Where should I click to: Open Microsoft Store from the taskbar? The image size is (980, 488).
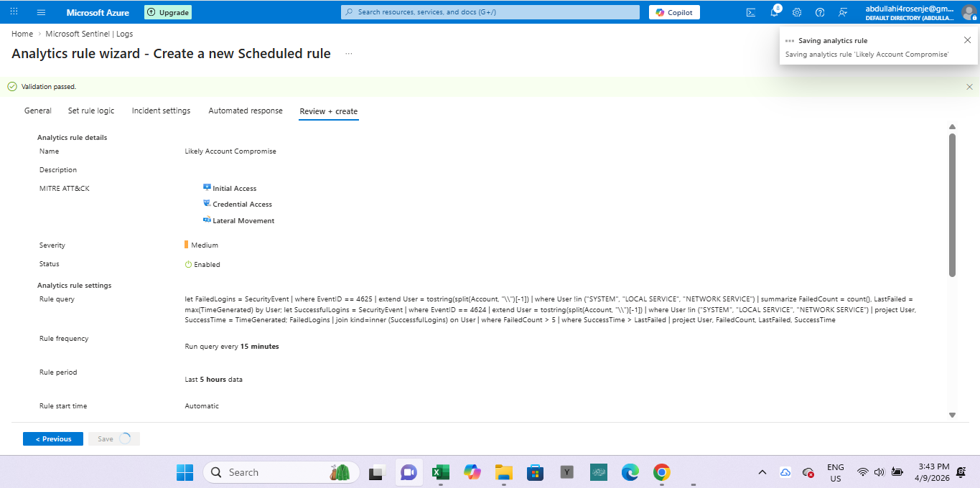tap(535, 472)
